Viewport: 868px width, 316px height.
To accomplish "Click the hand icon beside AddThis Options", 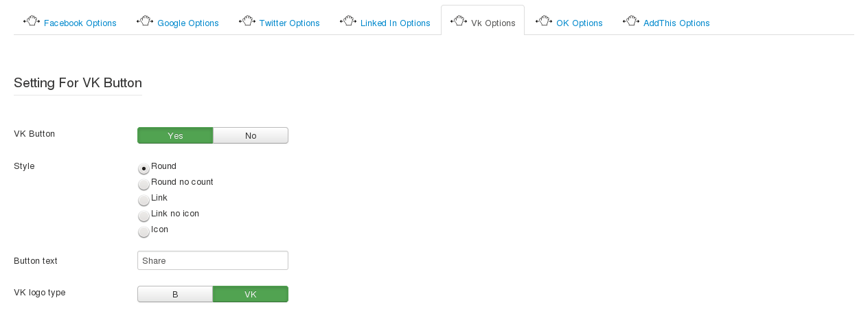I will (x=632, y=21).
